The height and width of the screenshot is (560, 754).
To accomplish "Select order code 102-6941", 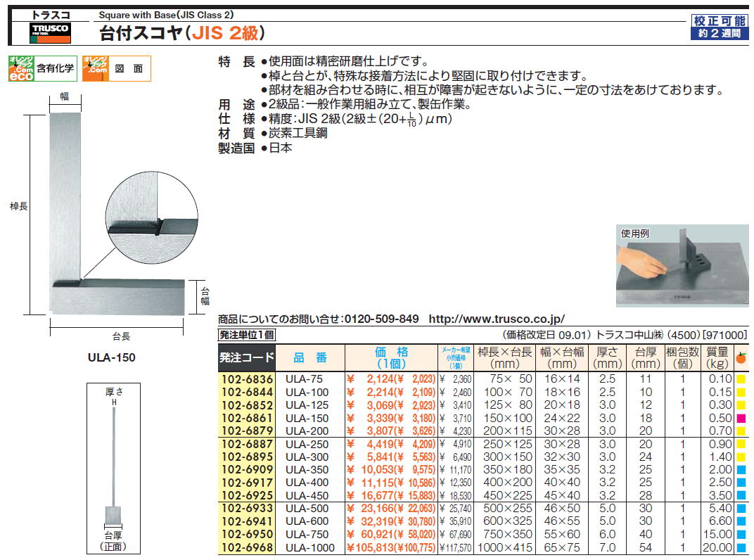I will click(x=247, y=521).
